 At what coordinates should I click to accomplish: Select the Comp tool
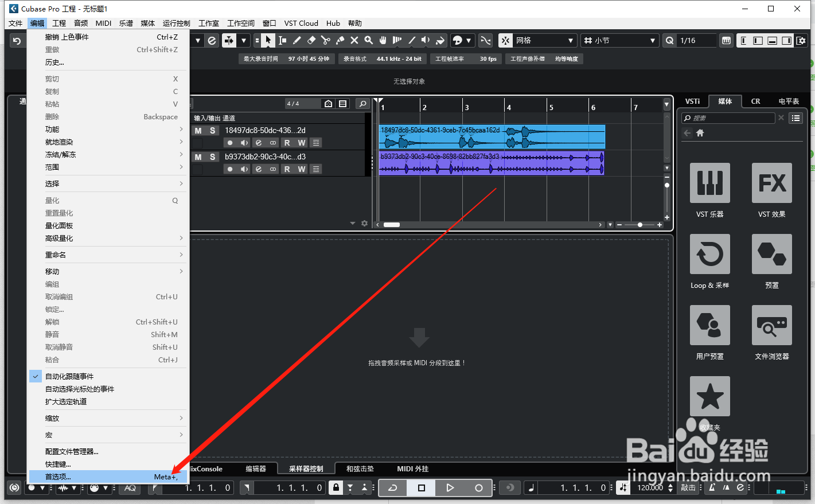click(397, 40)
